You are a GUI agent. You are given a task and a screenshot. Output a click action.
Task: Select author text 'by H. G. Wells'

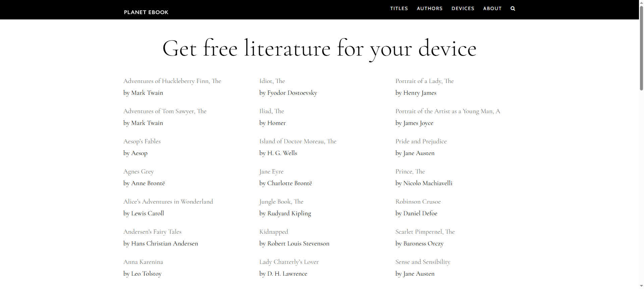pos(278,153)
